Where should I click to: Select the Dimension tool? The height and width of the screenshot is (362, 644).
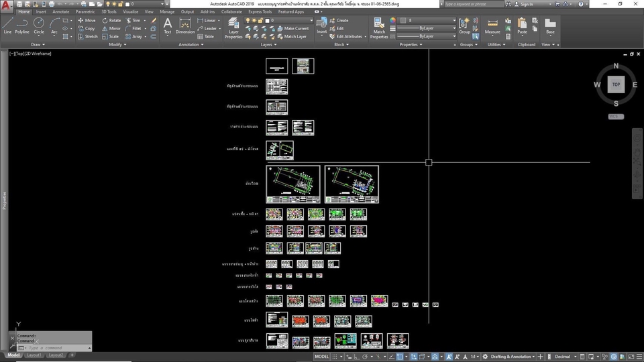tap(185, 26)
